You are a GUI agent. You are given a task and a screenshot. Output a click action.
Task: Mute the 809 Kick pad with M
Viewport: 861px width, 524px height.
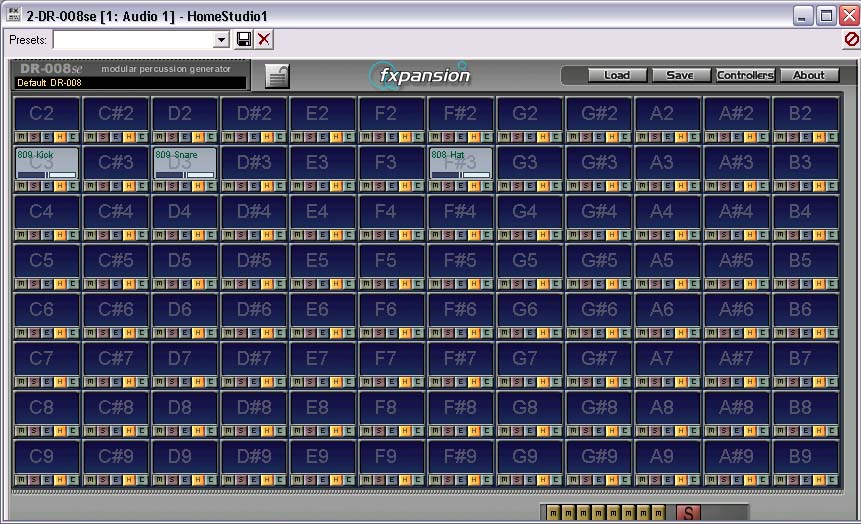click(x=21, y=186)
